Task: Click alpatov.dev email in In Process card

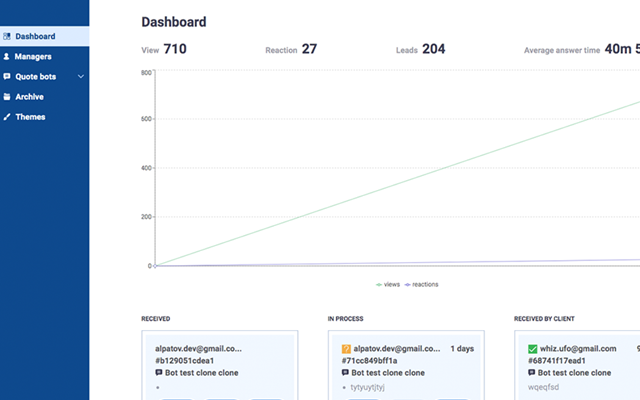Action: click(397, 349)
